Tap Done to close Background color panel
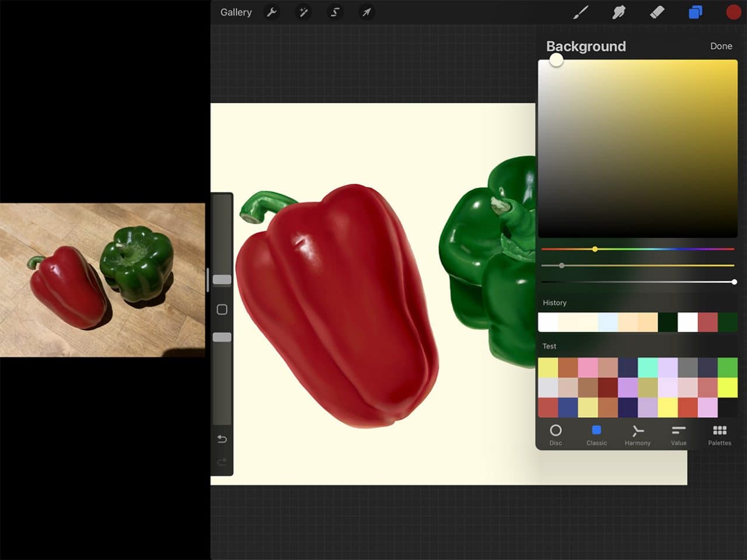The width and height of the screenshot is (747, 560). click(721, 46)
